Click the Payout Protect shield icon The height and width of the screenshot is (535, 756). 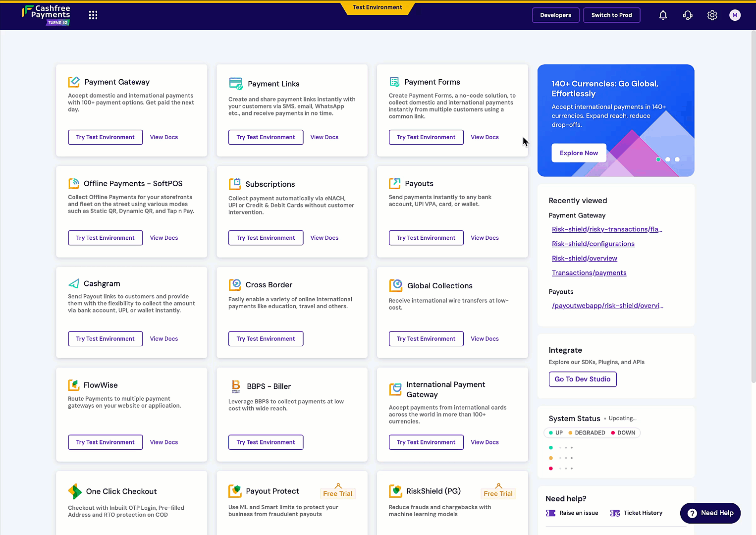(x=235, y=491)
